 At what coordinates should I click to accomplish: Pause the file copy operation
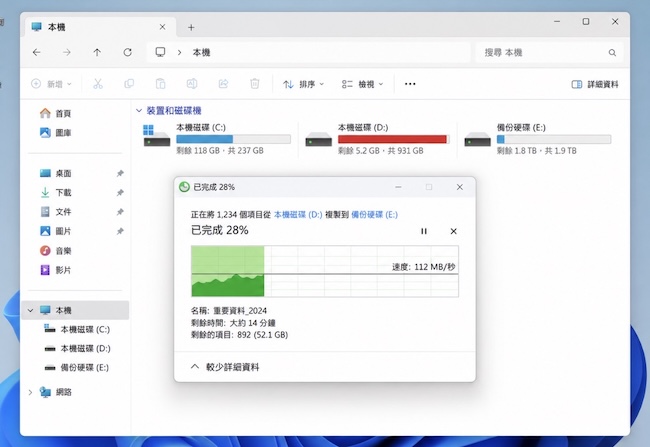tap(424, 231)
